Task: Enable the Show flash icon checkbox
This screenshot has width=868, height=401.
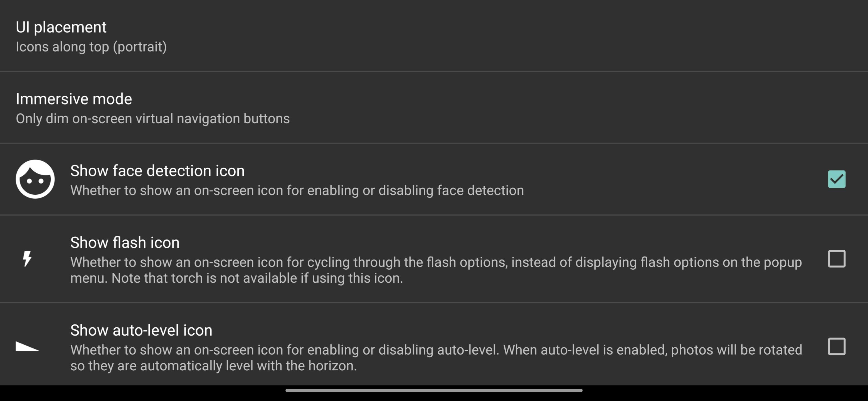Action: [836, 259]
